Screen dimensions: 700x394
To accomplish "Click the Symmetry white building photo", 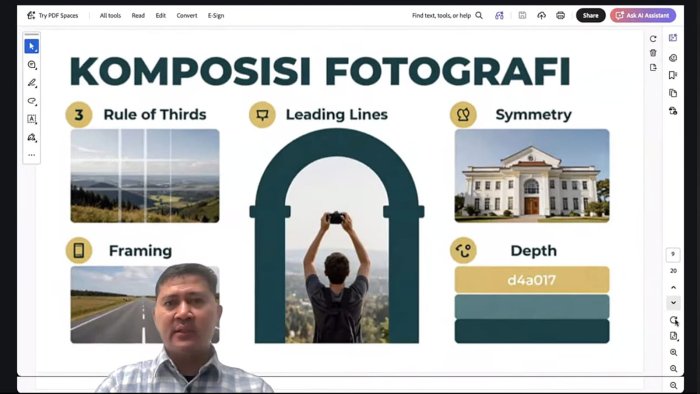I will 532,176.
